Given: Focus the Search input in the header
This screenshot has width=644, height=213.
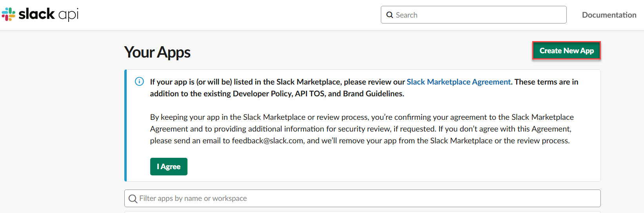Looking at the screenshot, I should [x=473, y=15].
